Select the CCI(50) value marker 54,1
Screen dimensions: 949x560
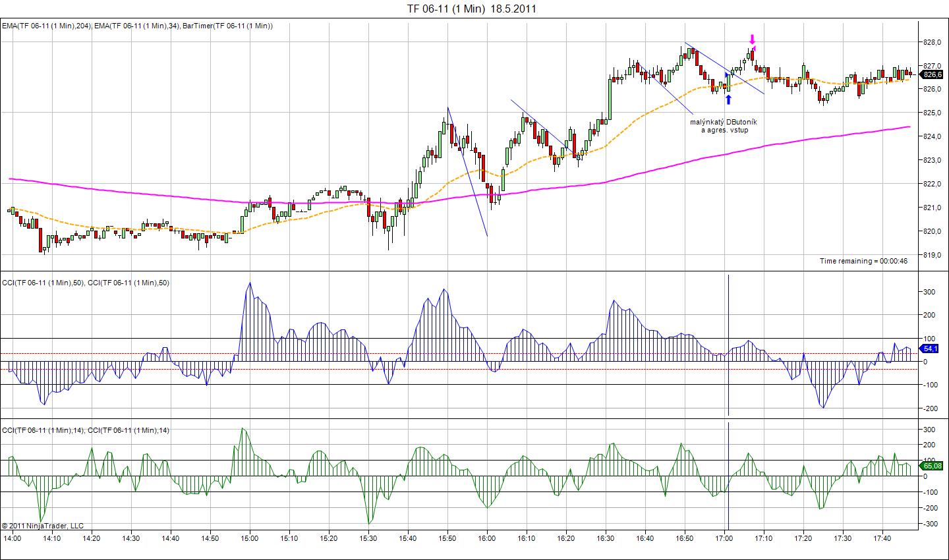928,349
